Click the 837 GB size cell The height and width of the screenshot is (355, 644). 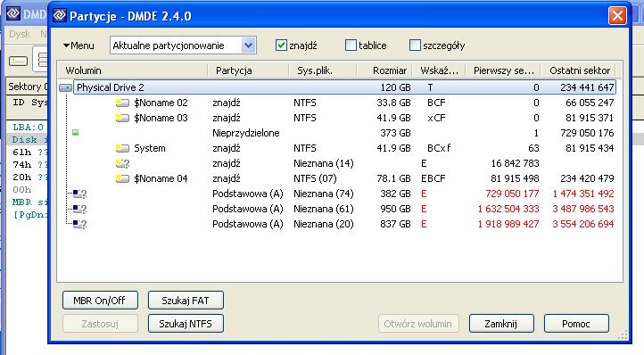(395, 225)
